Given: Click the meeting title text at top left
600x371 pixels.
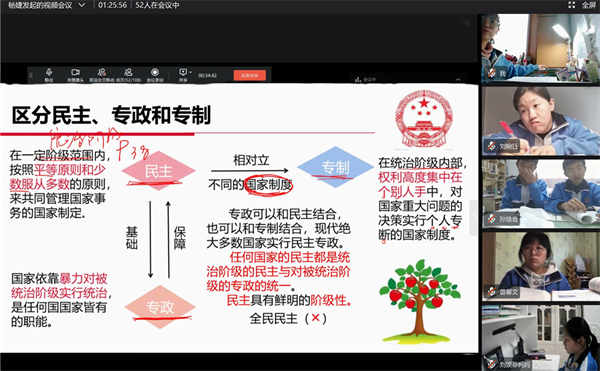Looking at the screenshot, I should [40, 5].
